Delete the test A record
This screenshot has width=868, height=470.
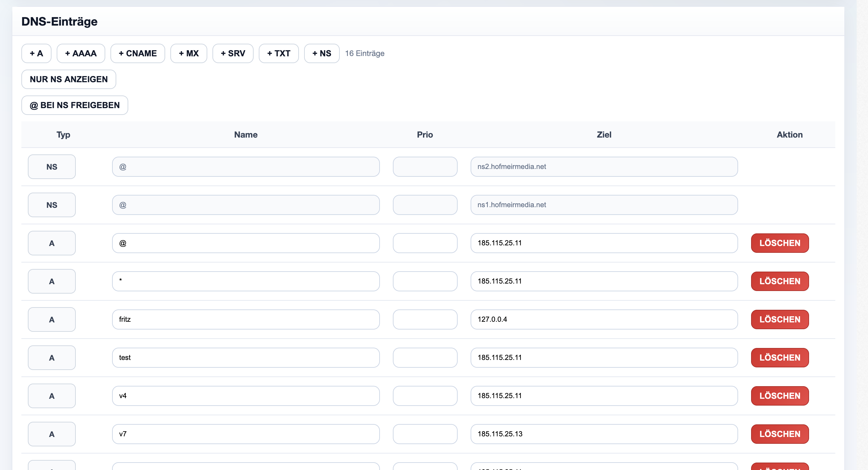pos(779,357)
